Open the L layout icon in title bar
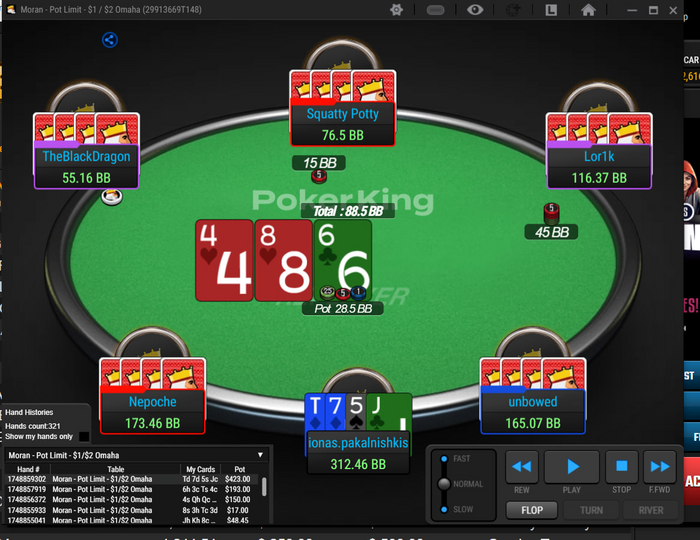Viewport: 700px width, 540px height. [x=551, y=10]
